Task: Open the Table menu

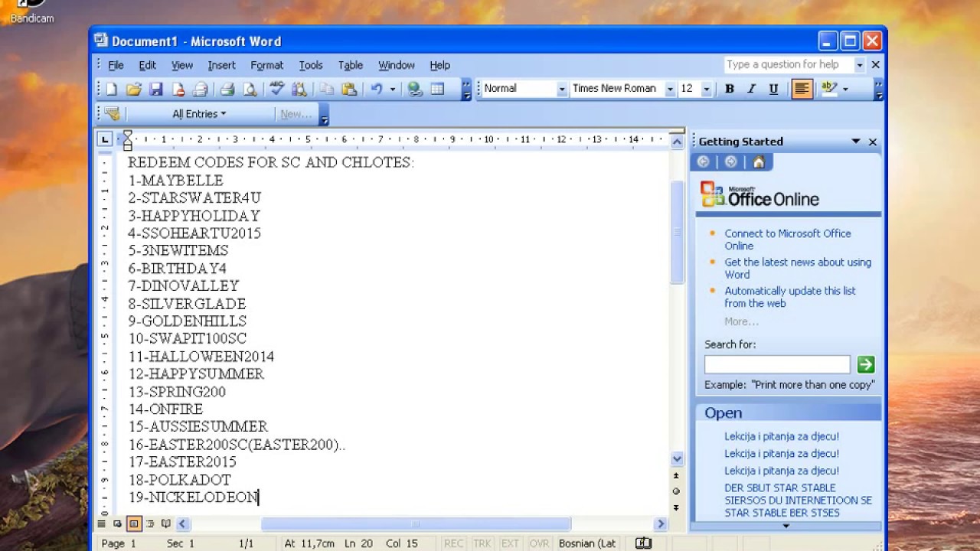Action: 351,65
